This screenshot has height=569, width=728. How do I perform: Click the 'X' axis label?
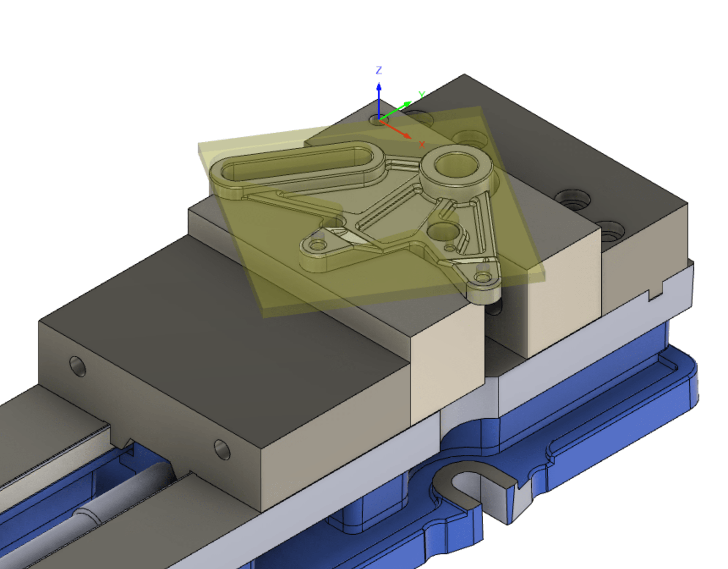(x=421, y=145)
